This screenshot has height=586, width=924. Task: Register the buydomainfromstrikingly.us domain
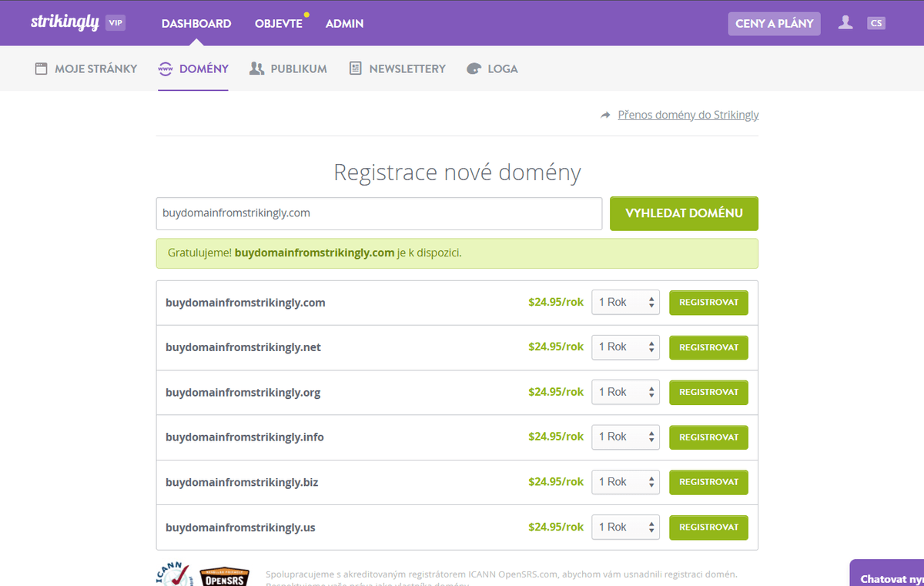[x=708, y=527]
